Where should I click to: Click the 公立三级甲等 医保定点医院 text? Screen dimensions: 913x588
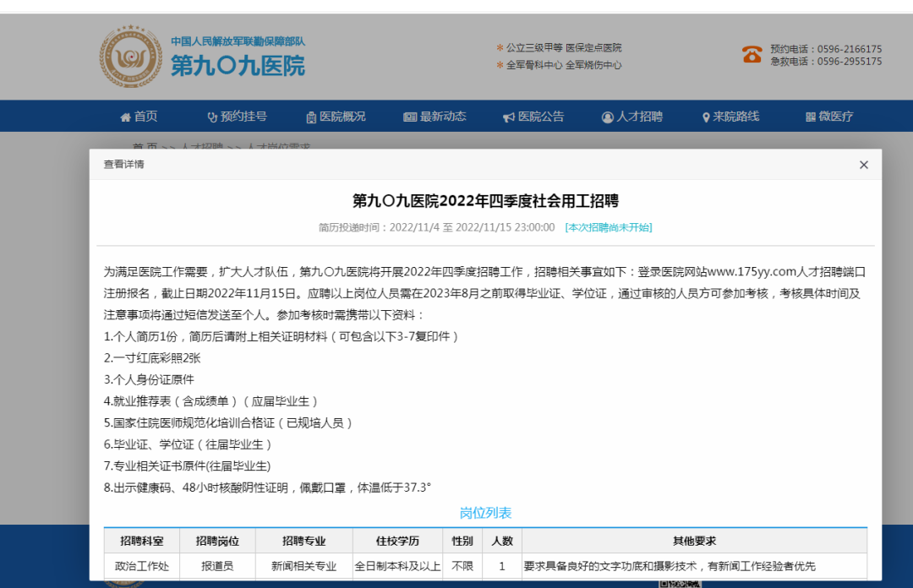(x=563, y=48)
